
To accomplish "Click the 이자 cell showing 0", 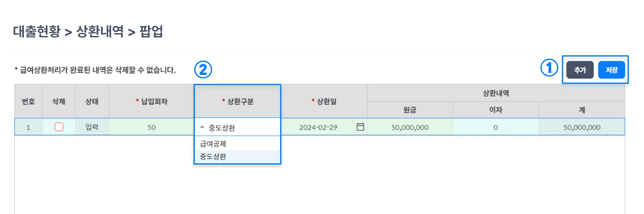I will pos(495,127).
